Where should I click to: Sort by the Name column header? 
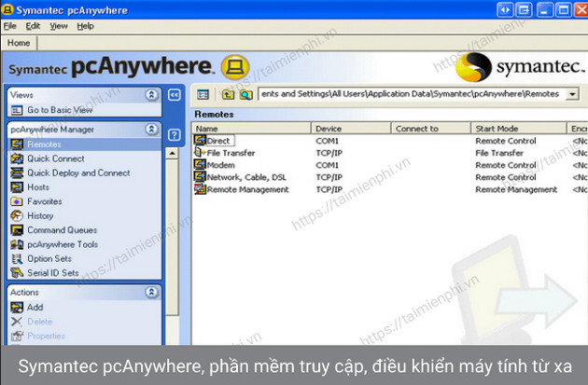[252, 129]
